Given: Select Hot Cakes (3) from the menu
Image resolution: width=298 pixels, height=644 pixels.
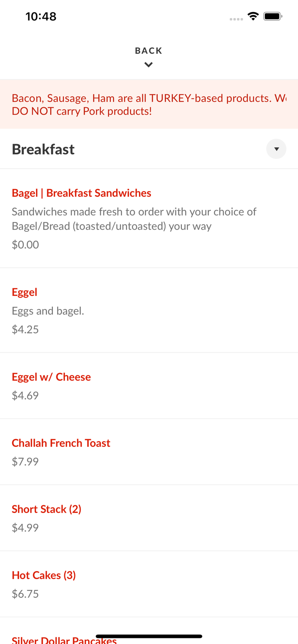Looking at the screenshot, I should [44, 575].
